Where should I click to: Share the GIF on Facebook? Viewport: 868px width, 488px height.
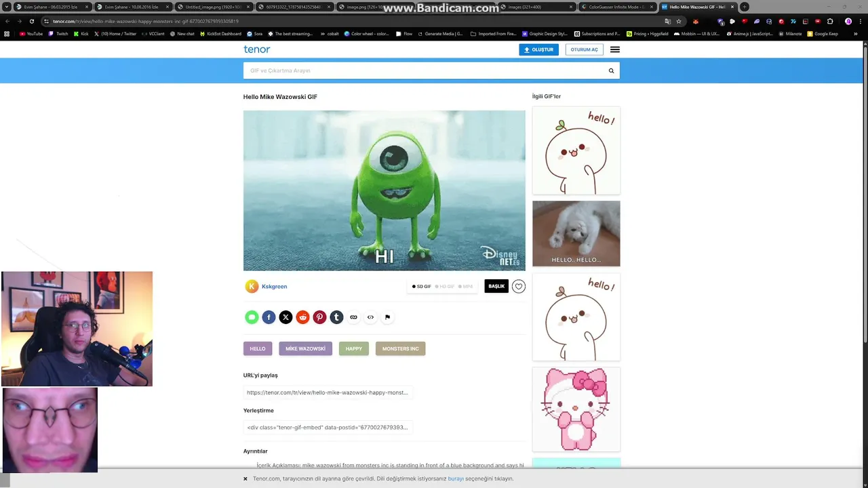pos(269,317)
